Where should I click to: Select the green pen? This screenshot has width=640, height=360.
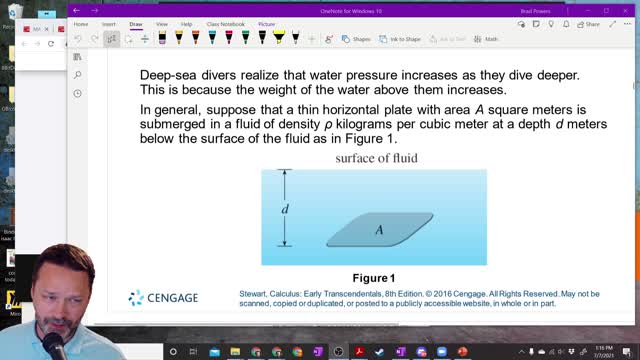(x=245, y=38)
